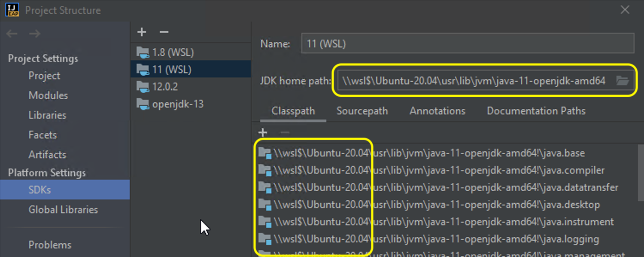This screenshot has width=644, height=257.
Task: Choose the 12.0.2 SDK
Action: point(190,86)
